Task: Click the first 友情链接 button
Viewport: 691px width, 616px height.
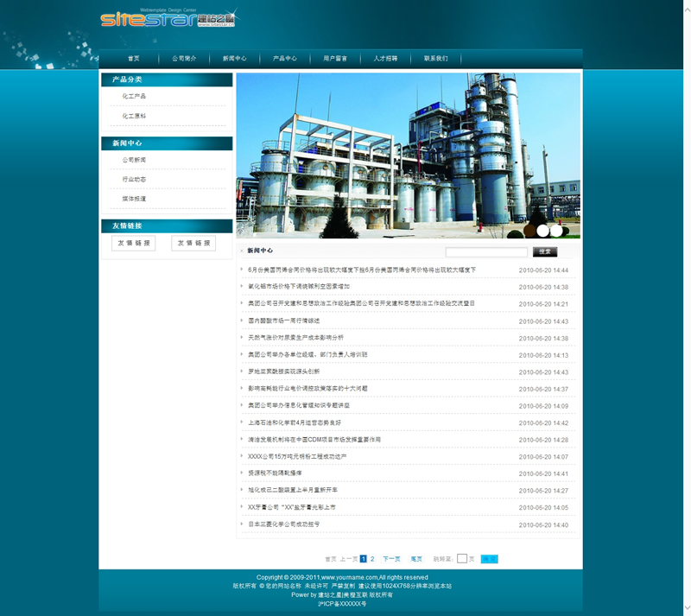Action: point(134,244)
